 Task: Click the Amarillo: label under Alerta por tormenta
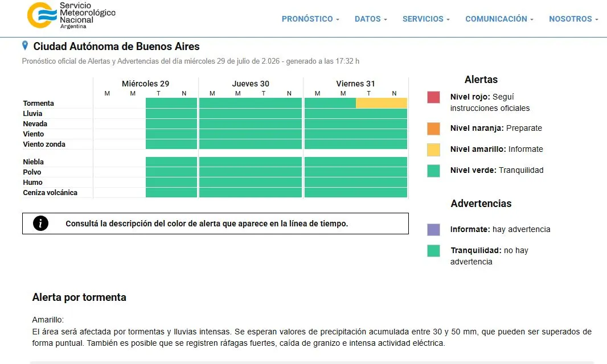(x=48, y=320)
